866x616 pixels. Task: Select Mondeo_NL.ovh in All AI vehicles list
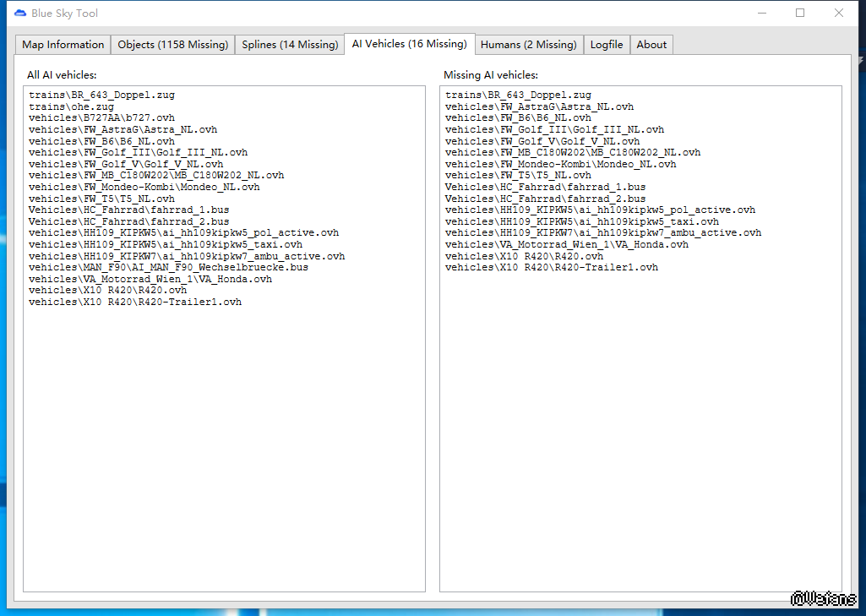coord(144,187)
